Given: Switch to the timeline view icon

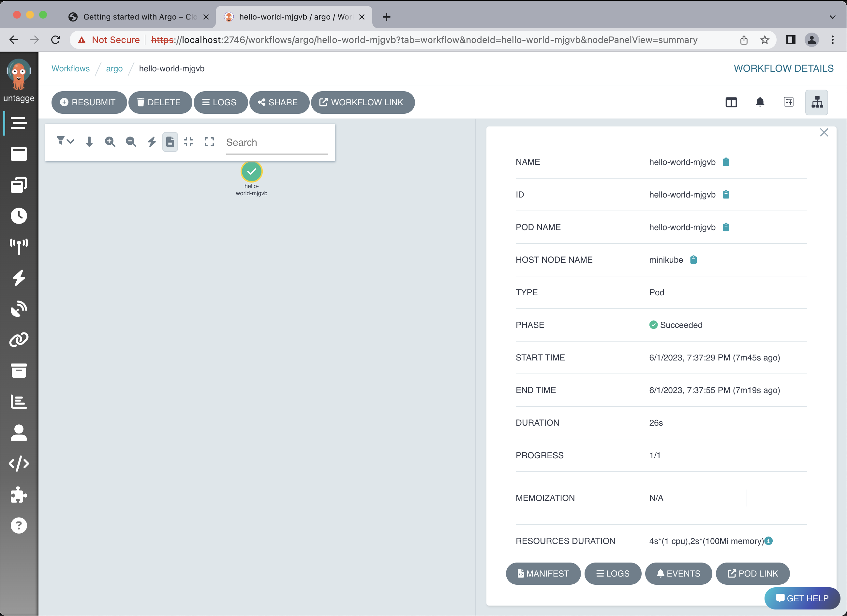Looking at the screenshot, I should [x=788, y=102].
